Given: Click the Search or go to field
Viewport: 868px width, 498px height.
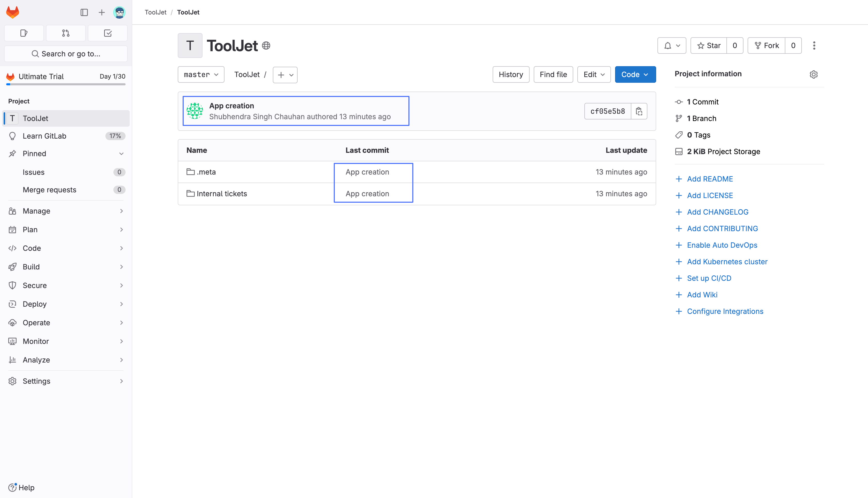Looking at the screenshot, I should point(66,54).
